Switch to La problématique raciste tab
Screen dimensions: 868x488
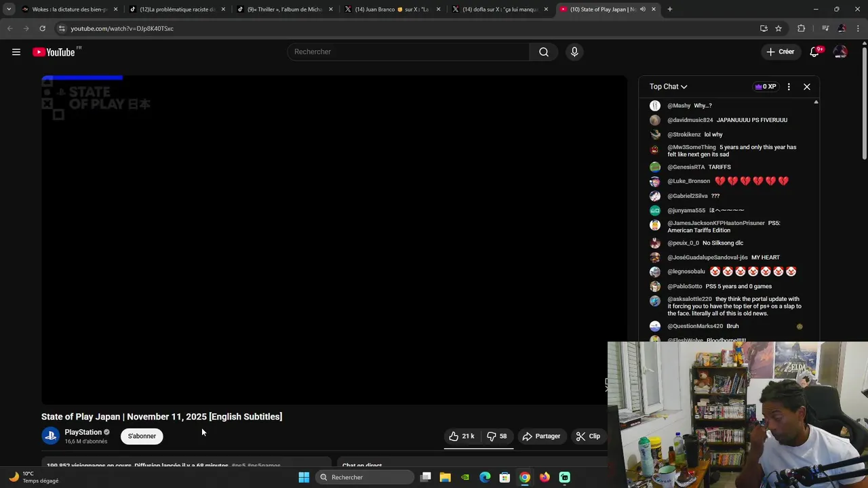coord(176,9)
